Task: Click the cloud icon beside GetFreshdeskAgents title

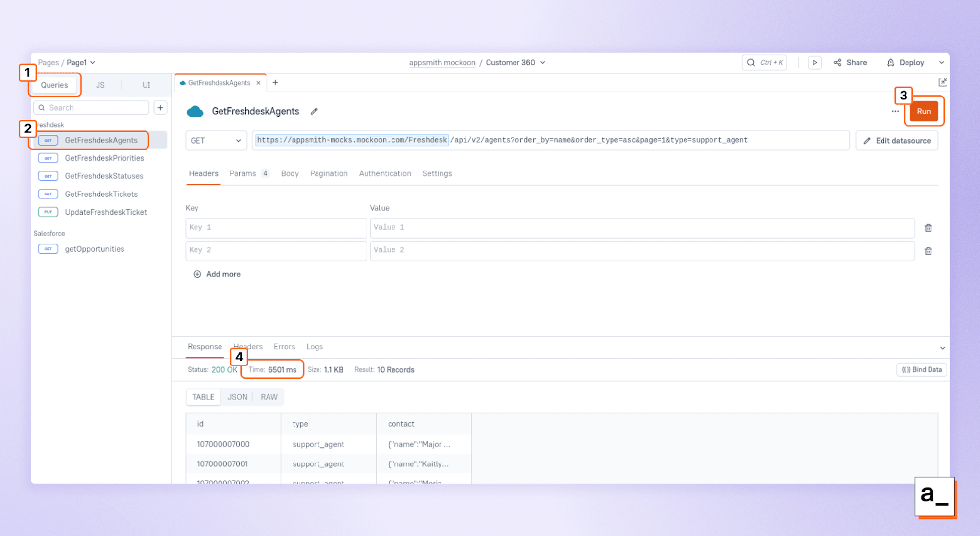Action: pos(196,111)
